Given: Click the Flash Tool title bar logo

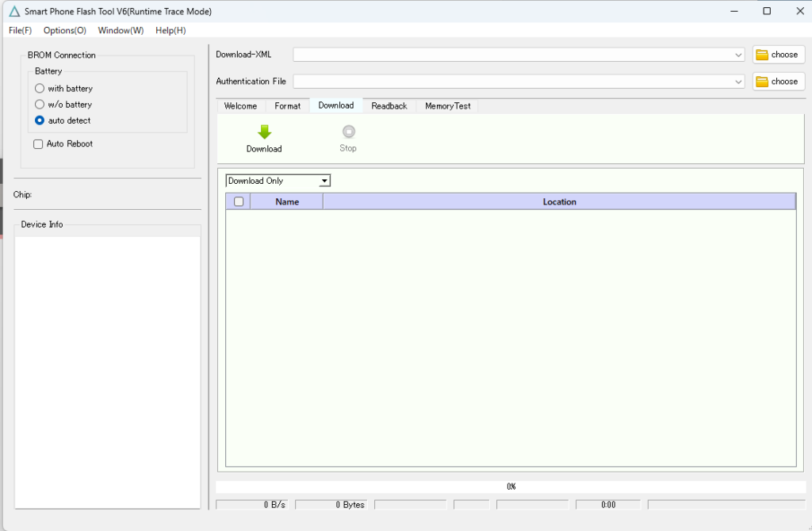Looking at the screenshot, I should [14, 11].
